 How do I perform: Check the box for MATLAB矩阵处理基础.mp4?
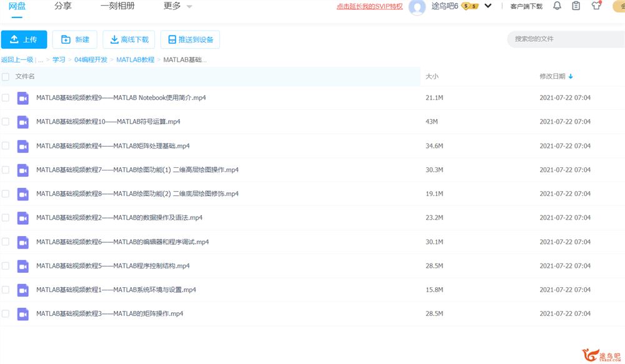click(6, 145)
